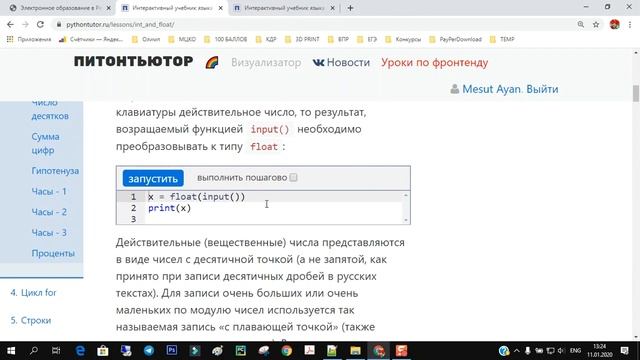This screenshot has height=360, width=640.
Task: Open File Explorer from the taskbar
Action: [x=355, y=351]
